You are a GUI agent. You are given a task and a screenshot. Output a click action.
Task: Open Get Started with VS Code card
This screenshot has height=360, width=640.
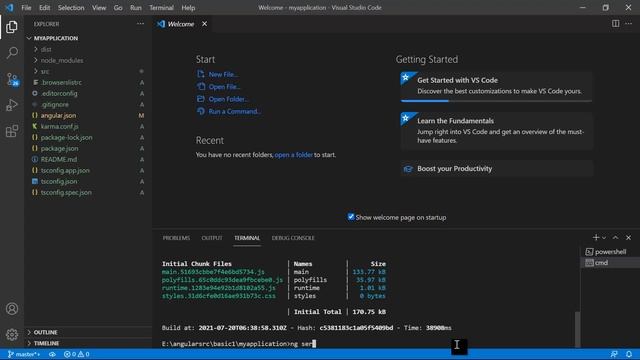click(496, 87)
